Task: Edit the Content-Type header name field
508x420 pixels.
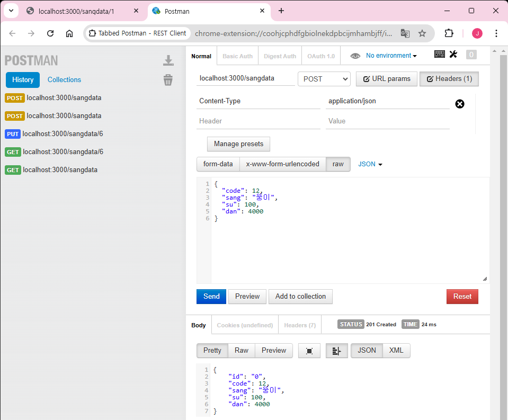Action: coord(258,101)
